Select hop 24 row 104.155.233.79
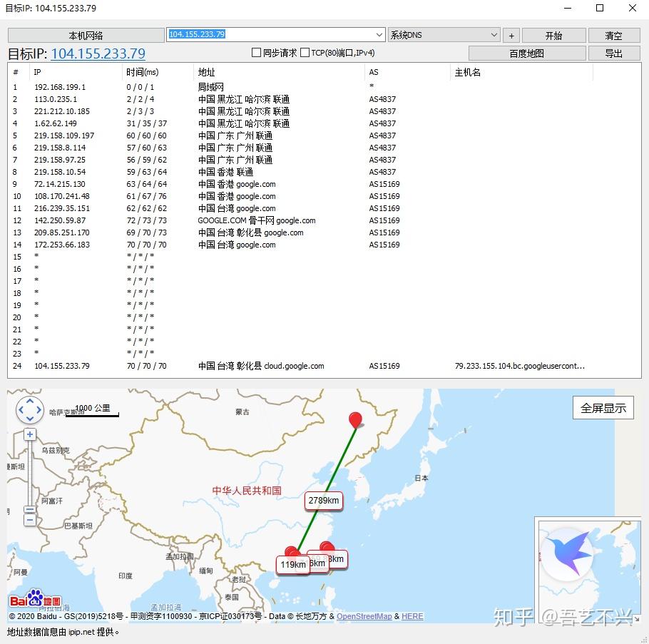Screen dimensions: 649x644 click(324, 366)
